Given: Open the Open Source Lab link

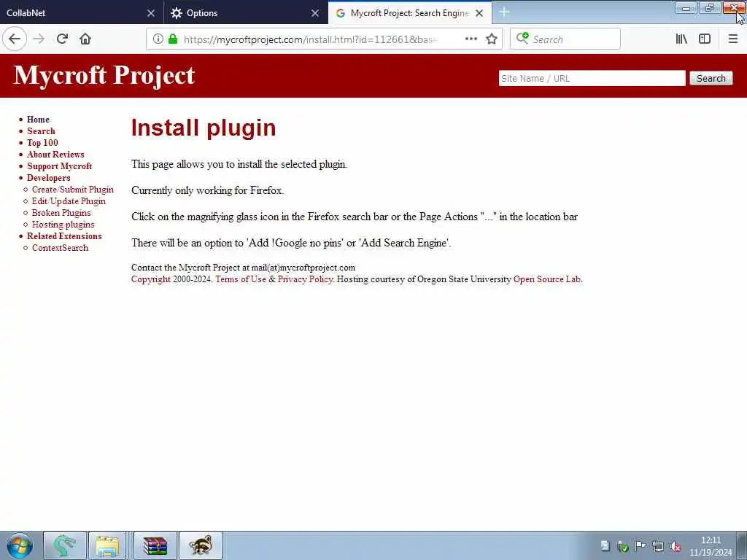Looking at the screenshot, I should [x=547, y=279].
